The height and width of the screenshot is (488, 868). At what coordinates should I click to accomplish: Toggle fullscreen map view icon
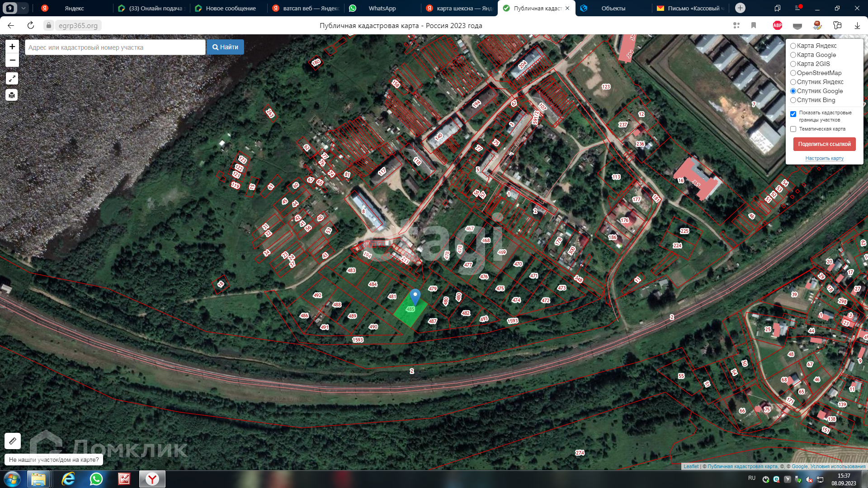point(12,79)
